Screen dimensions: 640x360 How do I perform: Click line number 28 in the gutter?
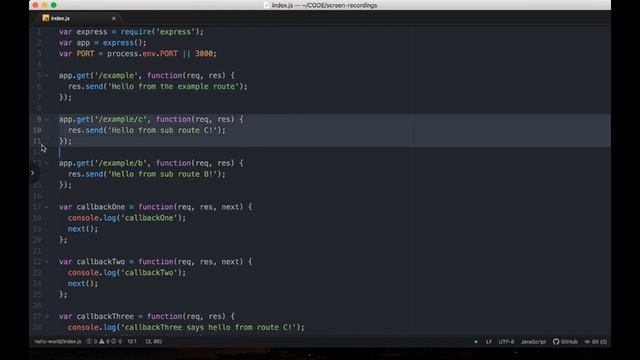(x=37, y=327)
